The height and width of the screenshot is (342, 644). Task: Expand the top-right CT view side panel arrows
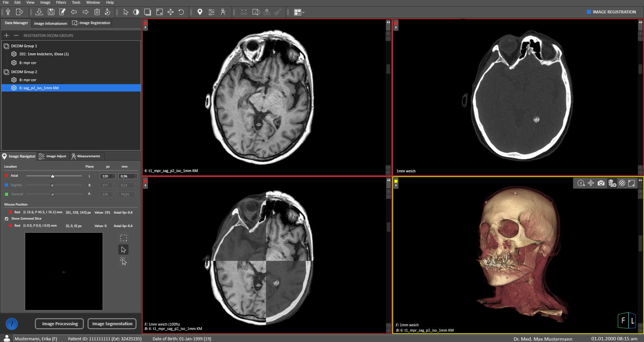tap(640, 22)
